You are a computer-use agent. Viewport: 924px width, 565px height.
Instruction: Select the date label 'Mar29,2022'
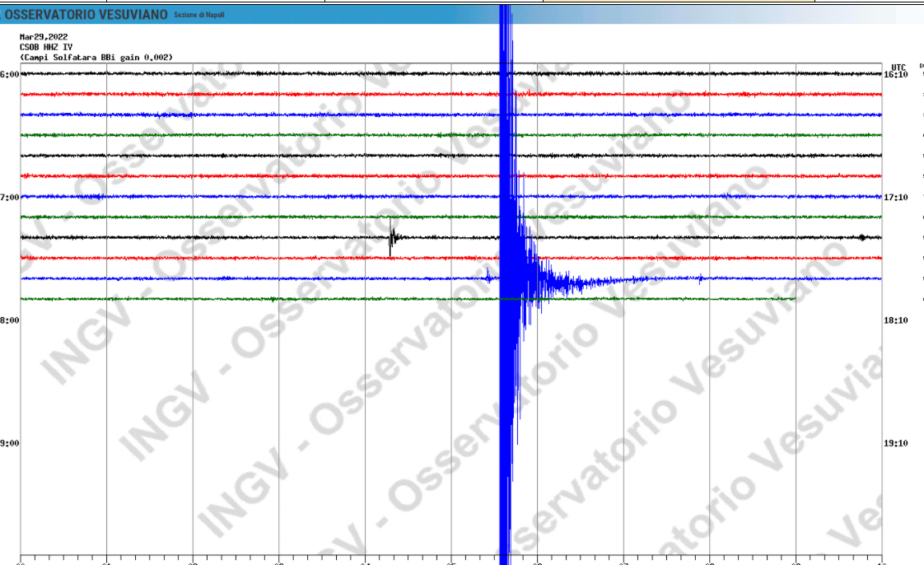point(44,36)
